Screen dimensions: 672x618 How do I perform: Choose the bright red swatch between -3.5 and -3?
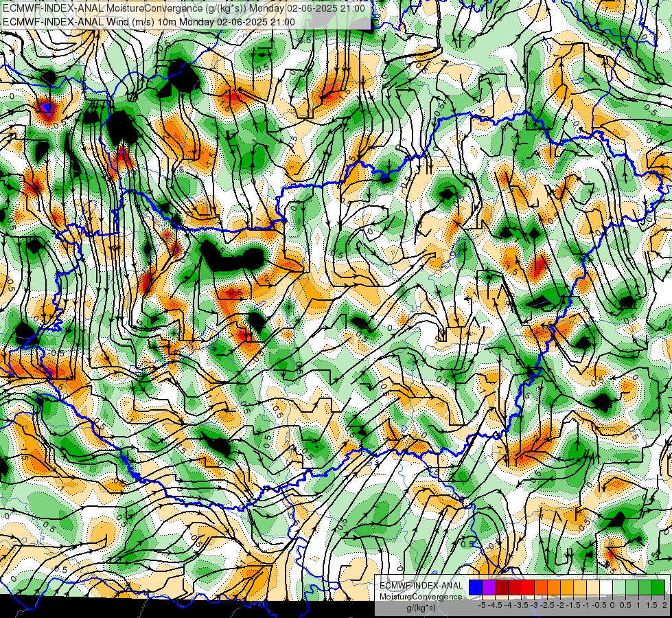[x=528, y=588]
